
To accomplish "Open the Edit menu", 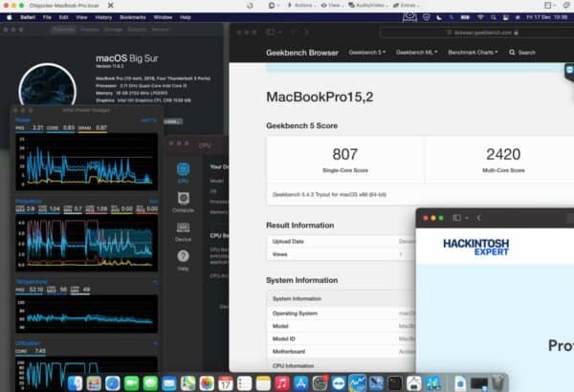I will pyautogui.click(x=63, y=17).
